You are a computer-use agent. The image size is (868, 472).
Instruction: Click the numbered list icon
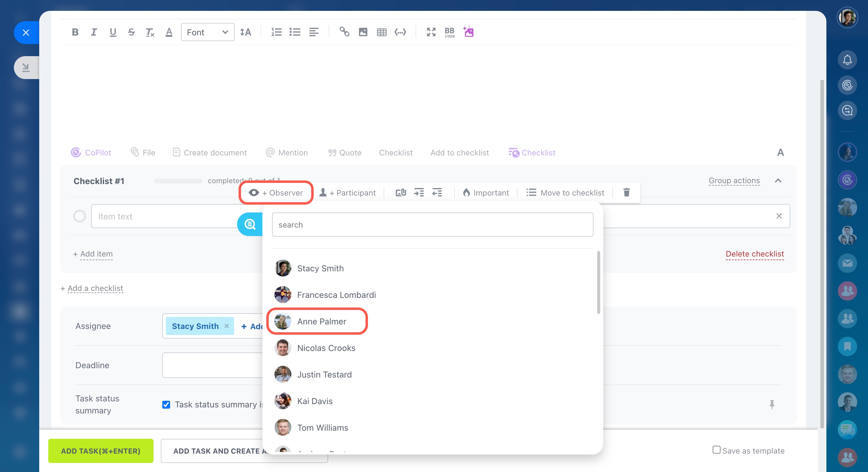pos(276,32)
